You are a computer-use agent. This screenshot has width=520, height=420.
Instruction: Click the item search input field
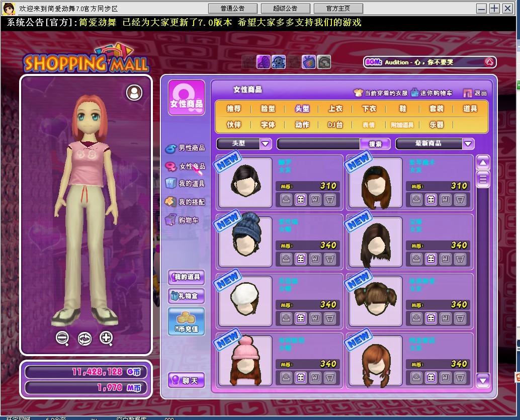(318, 144)
